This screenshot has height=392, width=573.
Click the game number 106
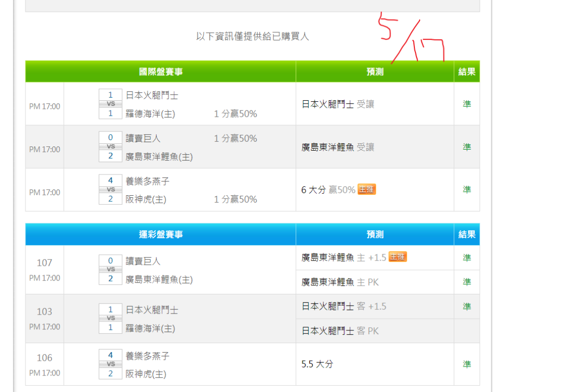click(x=45, y=358)
